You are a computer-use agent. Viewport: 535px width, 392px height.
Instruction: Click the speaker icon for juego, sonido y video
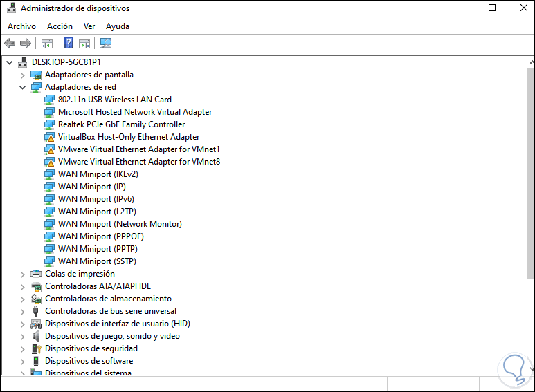point(35,336)
